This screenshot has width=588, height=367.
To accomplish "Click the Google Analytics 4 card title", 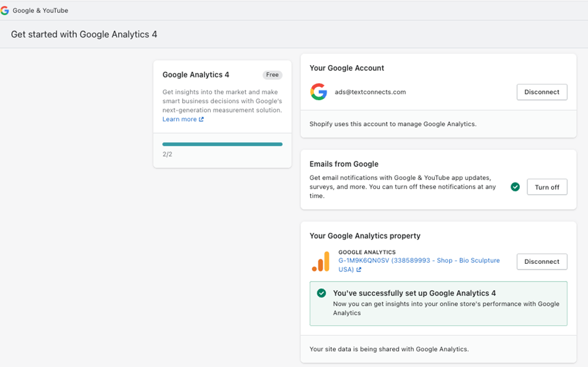I will 196,75.
